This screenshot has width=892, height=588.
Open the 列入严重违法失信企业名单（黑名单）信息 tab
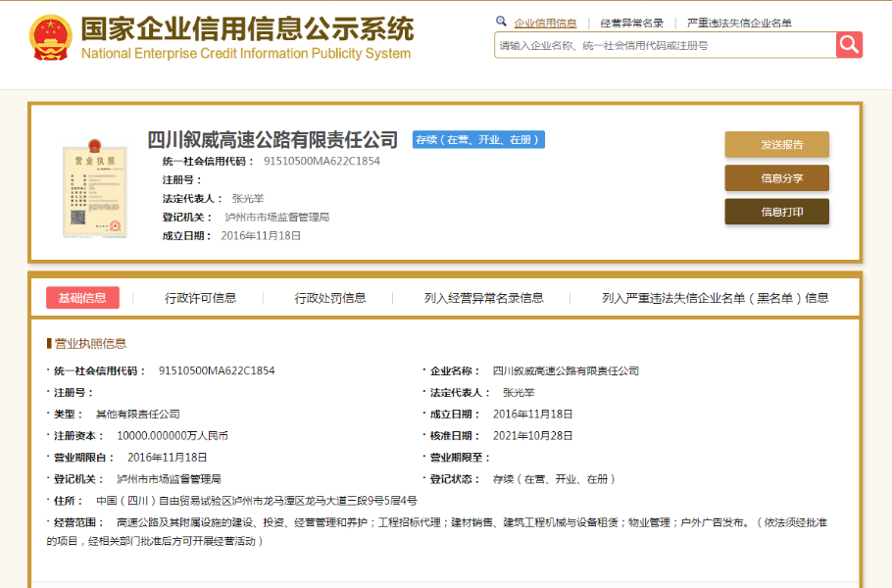pyautogui.click(x=715, y=298)
